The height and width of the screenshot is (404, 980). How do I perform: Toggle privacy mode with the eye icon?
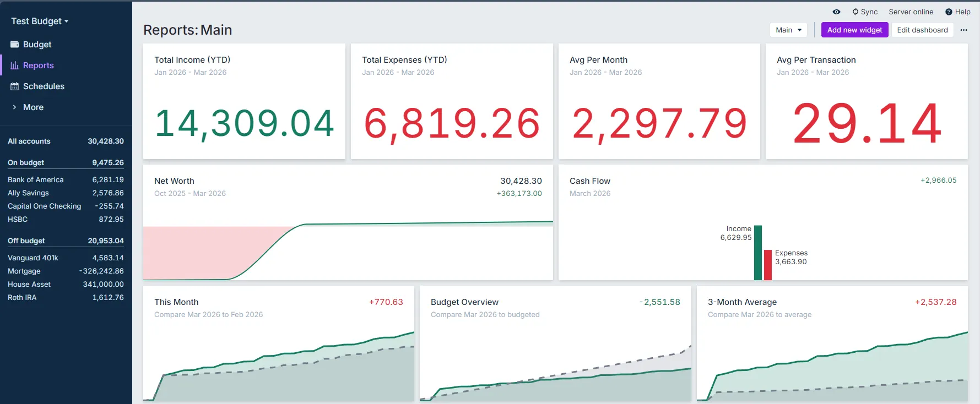pyautogui.click(x=836, y=12)
